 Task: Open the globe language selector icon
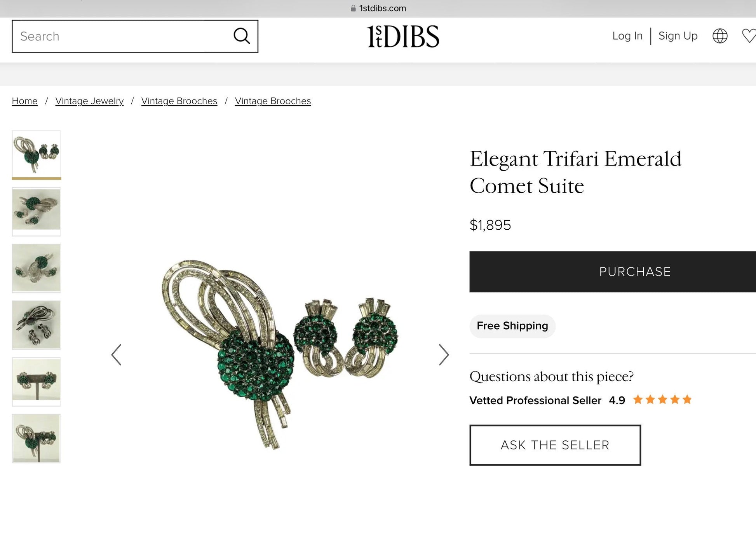tap(720, 36)
